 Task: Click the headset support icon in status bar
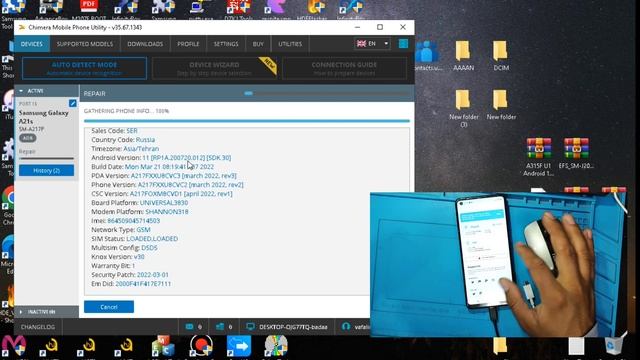[x=346, y=327]
